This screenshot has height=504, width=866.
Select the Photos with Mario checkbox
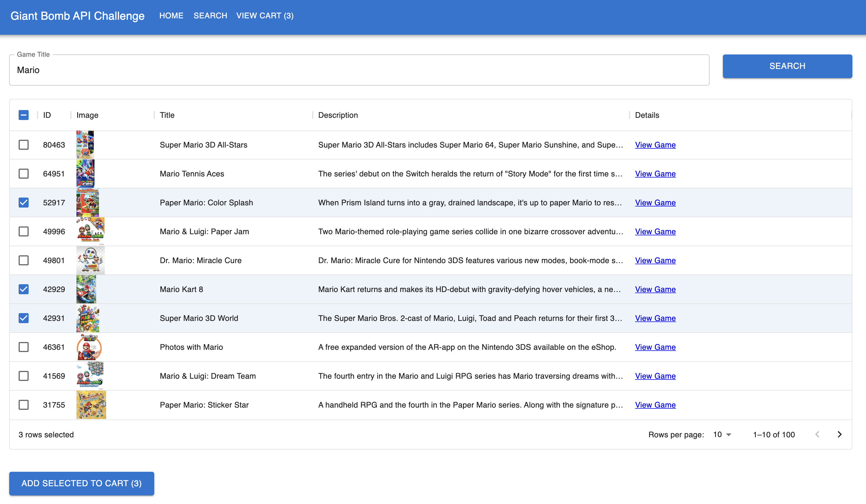[x=23, y=347]
